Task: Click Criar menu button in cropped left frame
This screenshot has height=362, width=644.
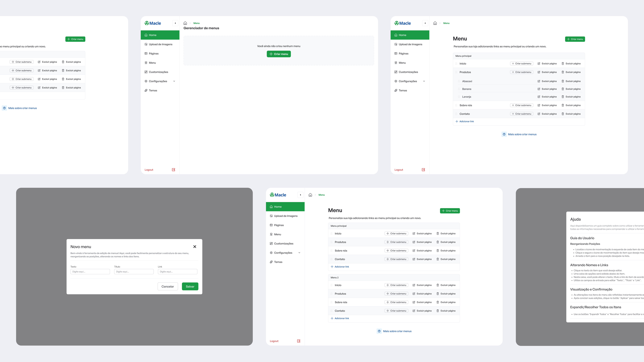Action: [75, 39]
